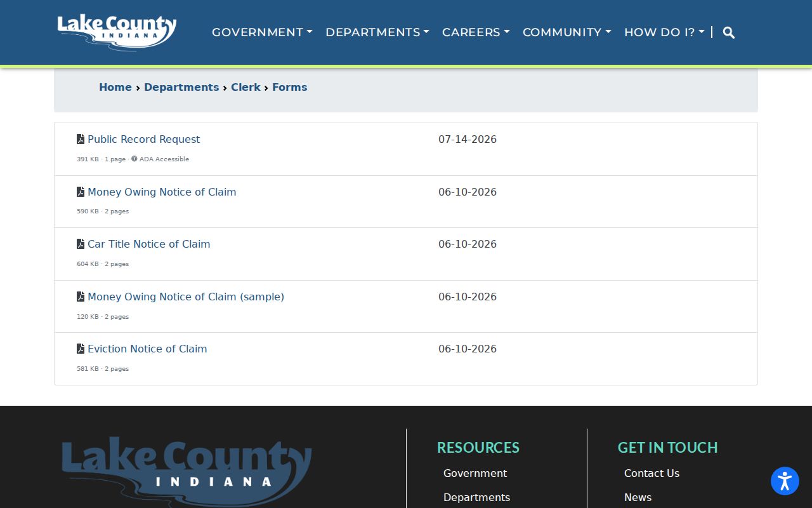
Task: Click the 590 KB · 2 pages file details
Action: pyautogui.click(x=103, y=211)
